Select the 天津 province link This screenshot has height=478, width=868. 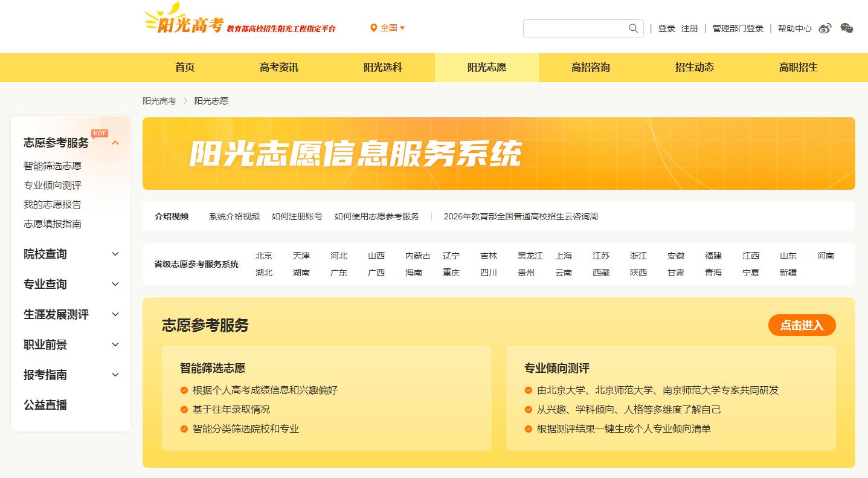(x=301, y=256)
